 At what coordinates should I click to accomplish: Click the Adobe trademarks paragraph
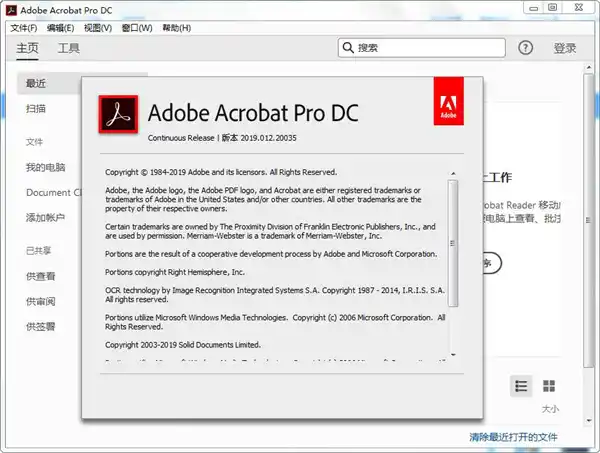(x=263, y=199)
